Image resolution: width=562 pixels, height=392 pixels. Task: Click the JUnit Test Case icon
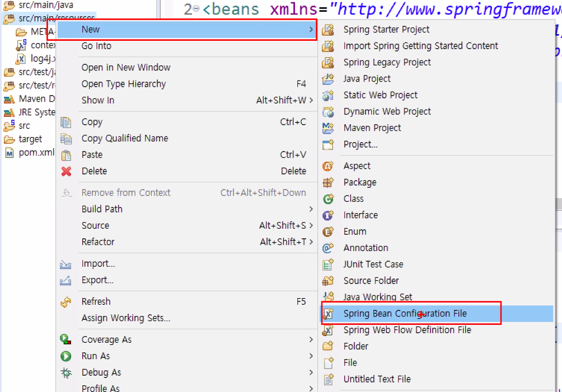[x=328, y=264]
